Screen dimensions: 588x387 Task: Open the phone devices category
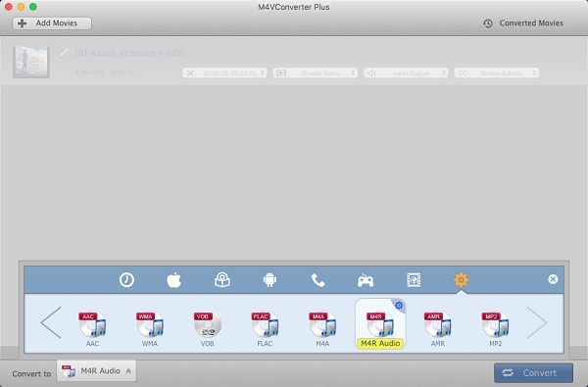(318, 280)
